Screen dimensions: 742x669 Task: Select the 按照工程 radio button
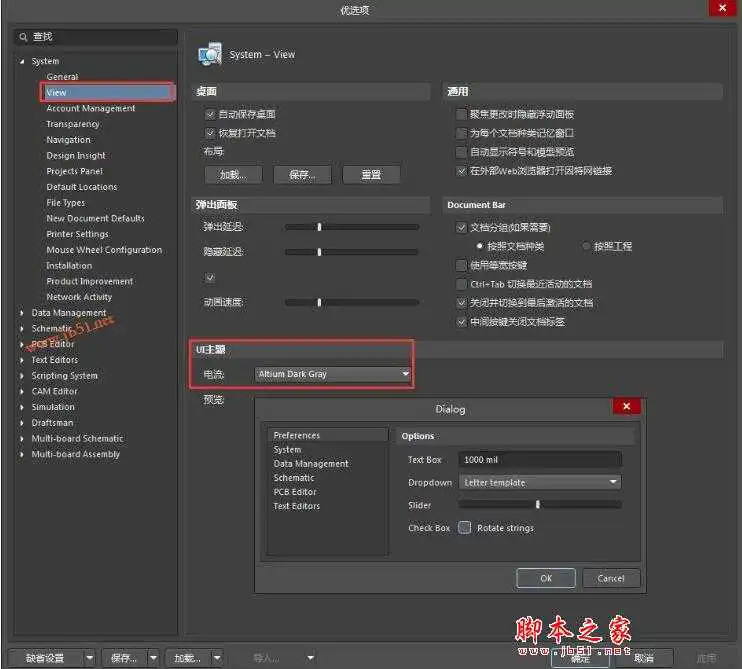586,246
